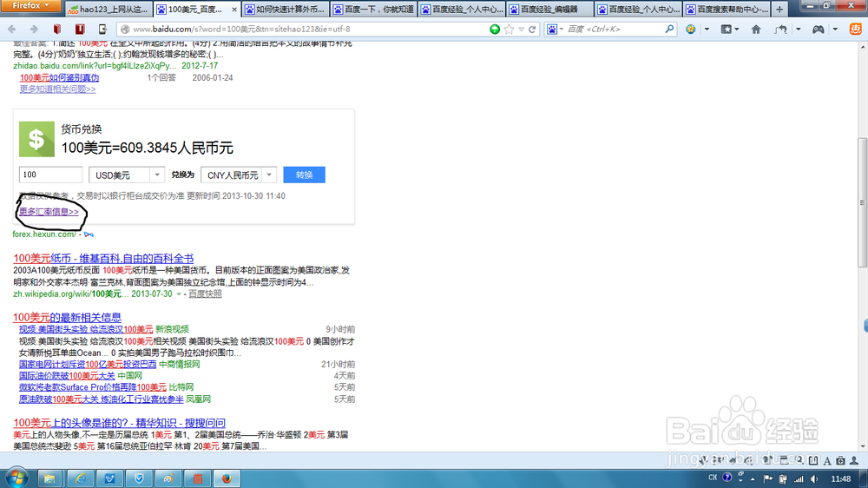The height and width of the screenshot is (488, 868).
Task: Expand the arrow beside the game controller icon
Action: (x=835, y=29)
